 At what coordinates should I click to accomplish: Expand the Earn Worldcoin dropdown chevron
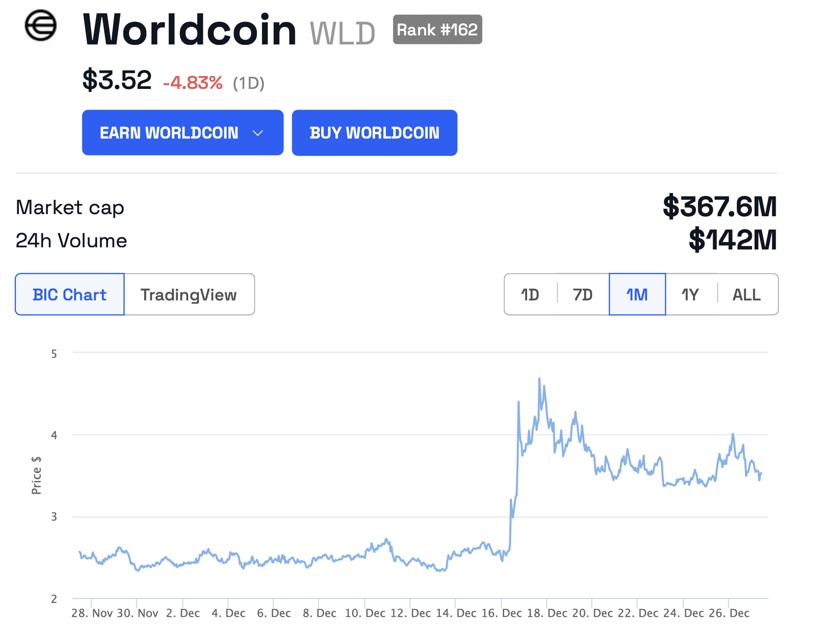coord(258,133)
